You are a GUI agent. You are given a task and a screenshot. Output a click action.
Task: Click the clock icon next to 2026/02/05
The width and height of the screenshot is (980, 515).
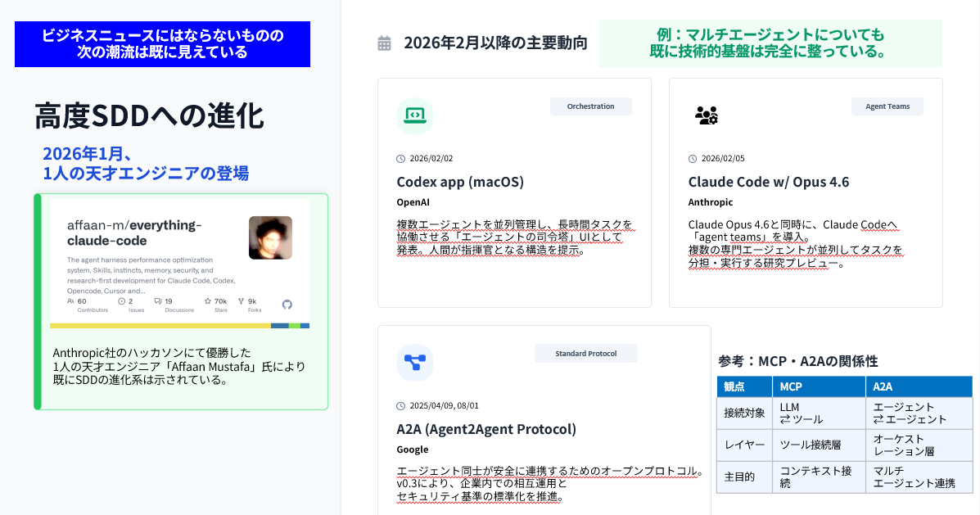tap(693, 159)
